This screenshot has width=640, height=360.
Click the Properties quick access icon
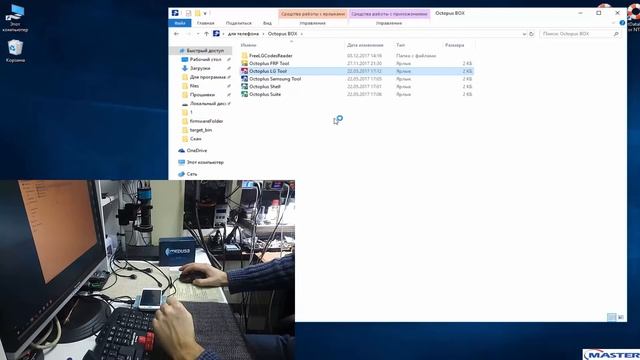pyautogui.click(x=188, y=13)
